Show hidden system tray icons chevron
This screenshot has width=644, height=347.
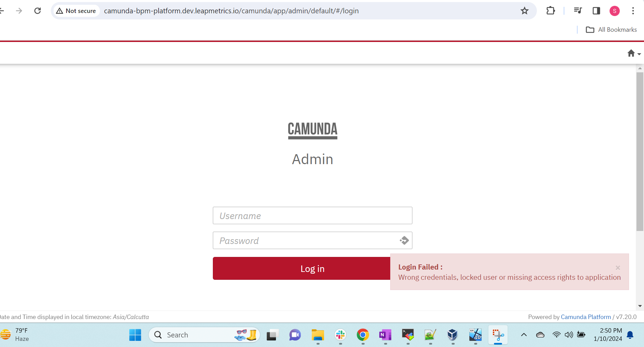524,335
